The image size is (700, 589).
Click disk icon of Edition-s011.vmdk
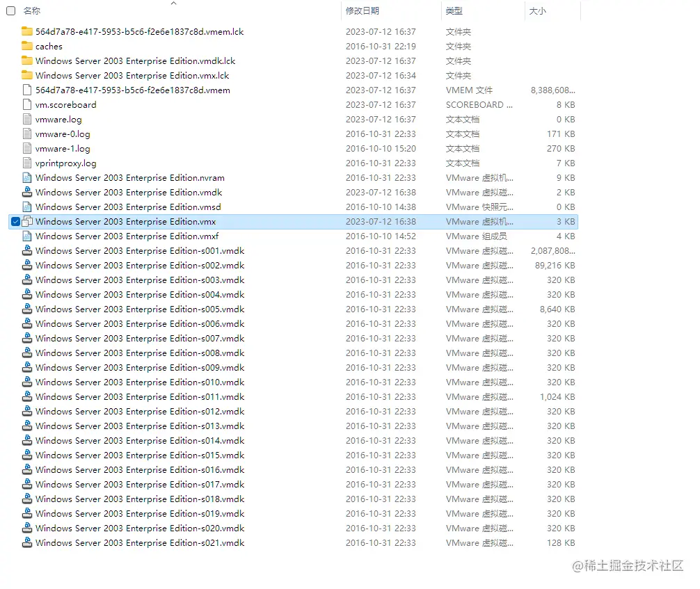[27, 396]
